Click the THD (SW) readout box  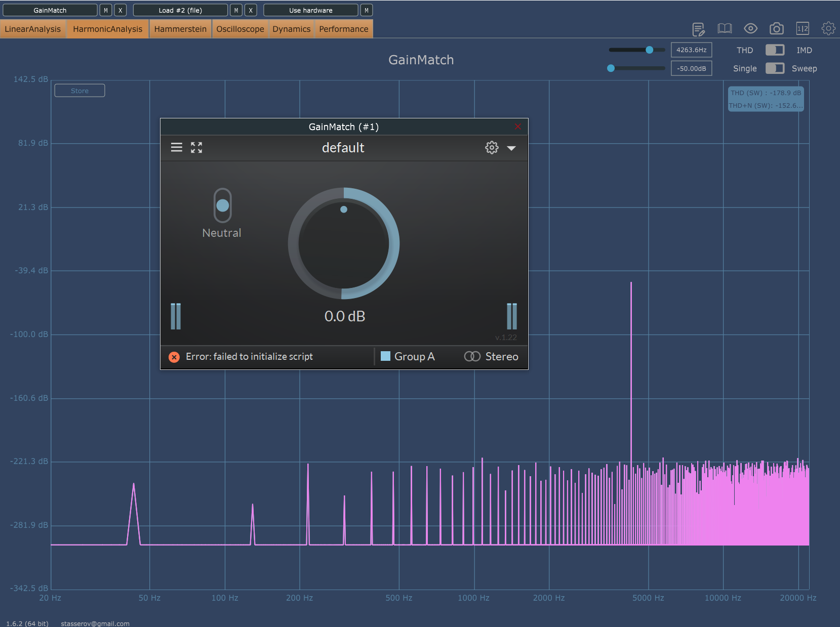(x=766, y=99)
